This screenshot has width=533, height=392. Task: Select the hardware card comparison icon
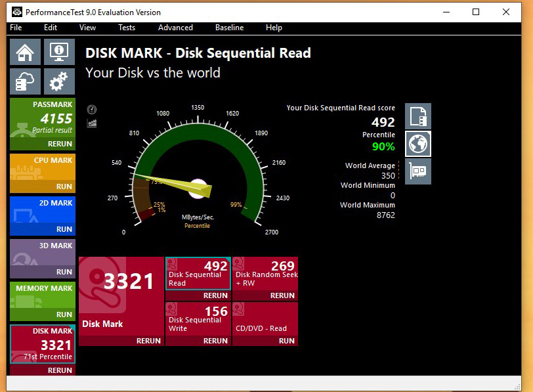coord(418,171)
